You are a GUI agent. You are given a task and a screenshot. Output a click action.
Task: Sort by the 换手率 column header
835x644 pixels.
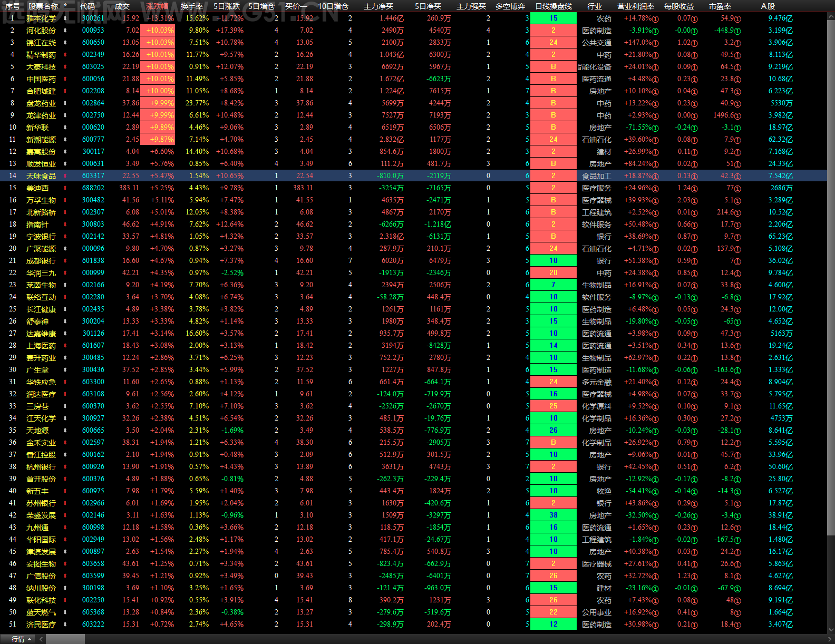click(x=192, y=6)
